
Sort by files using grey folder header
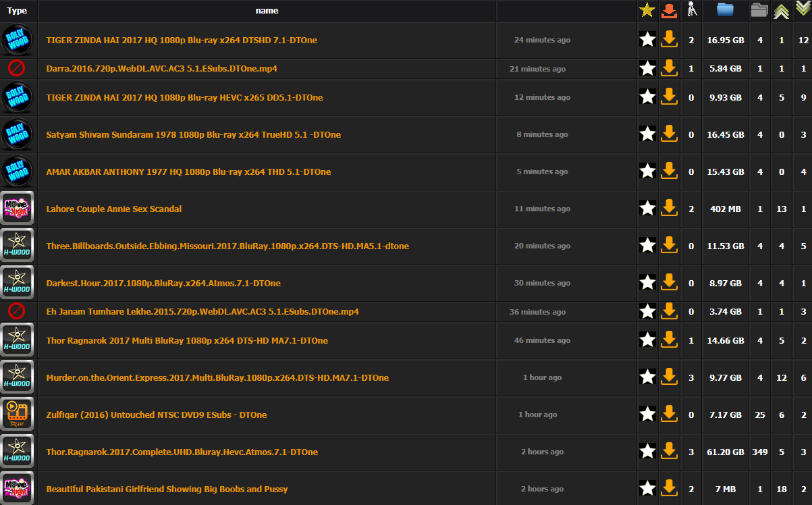coord(760,10)
